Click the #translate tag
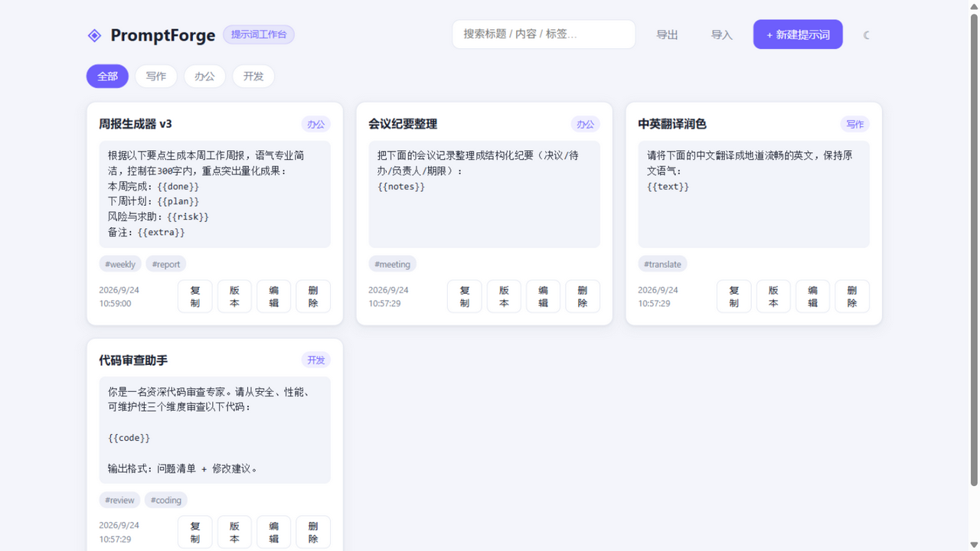 663,264
